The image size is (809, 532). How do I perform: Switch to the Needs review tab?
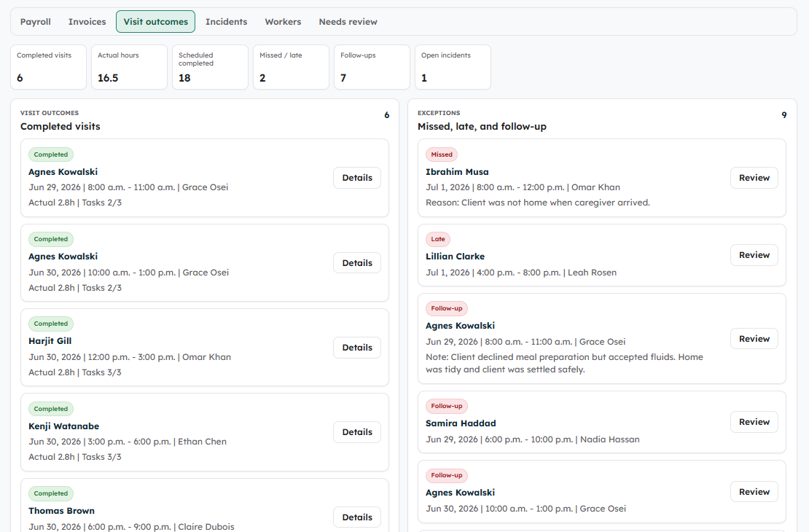[348, 22]
